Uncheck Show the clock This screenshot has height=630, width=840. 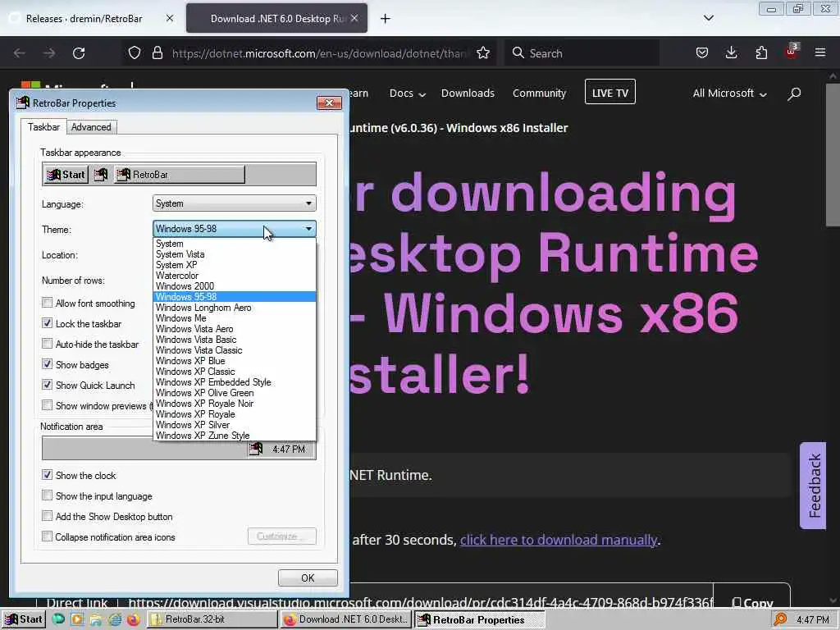click(x=47, y=475)
